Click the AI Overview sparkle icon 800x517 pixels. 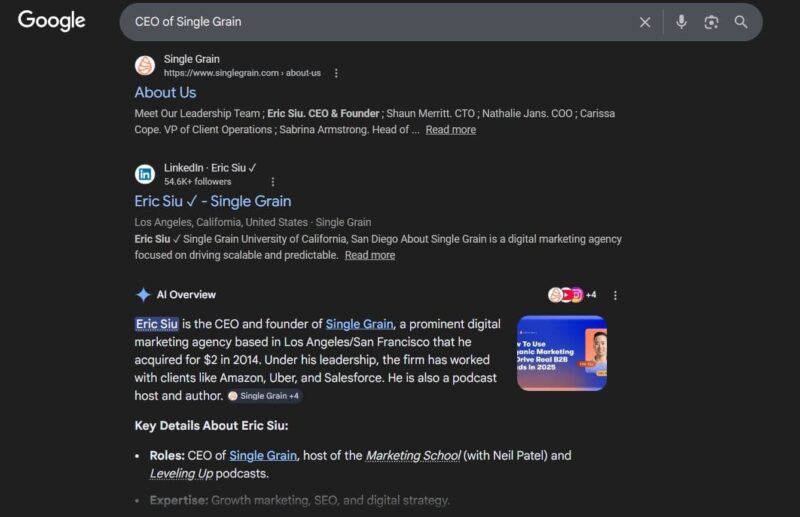pyautogui.click(x=143, y=294)
